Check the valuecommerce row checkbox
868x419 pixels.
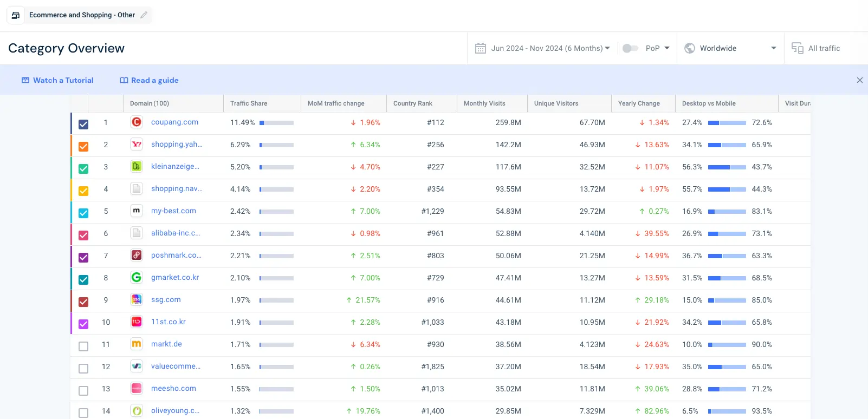tap(83, 369)
